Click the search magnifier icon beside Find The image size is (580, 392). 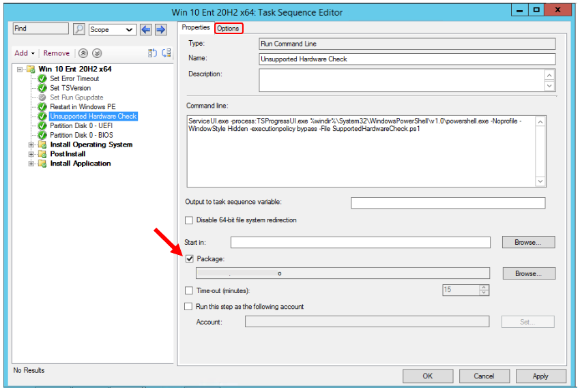pyautogui.click(x=78, y=29)
